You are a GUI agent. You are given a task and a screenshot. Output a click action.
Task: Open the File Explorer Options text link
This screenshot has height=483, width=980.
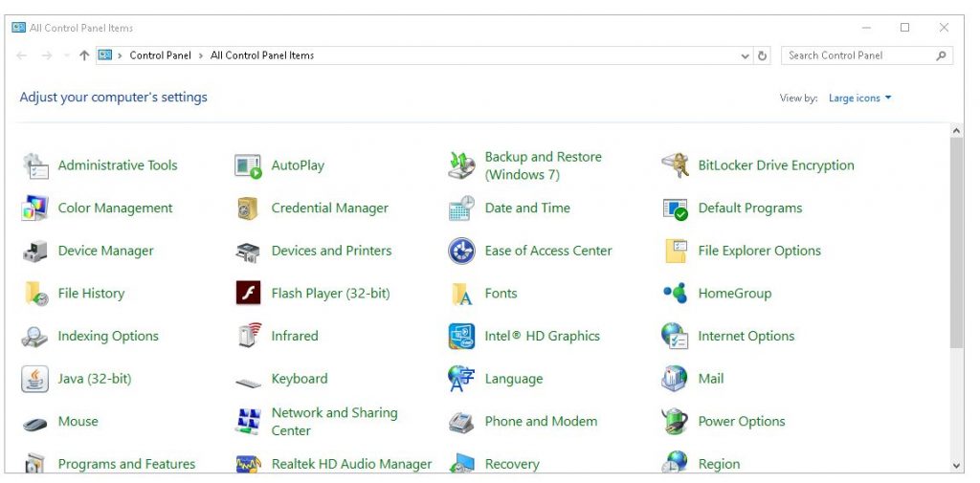coord(759,252)
